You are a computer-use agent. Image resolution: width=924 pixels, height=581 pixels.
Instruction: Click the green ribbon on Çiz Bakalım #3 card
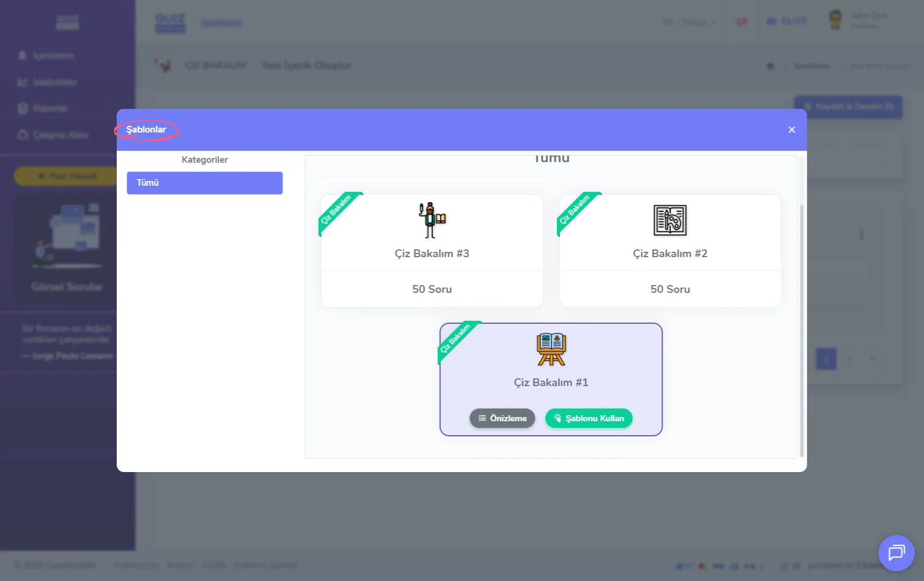tap(337, 211)
